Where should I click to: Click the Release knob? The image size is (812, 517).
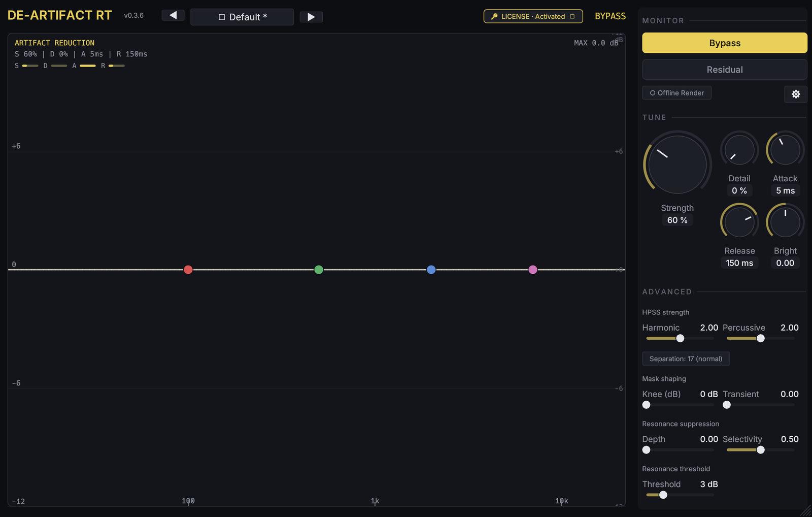[739, 222]
